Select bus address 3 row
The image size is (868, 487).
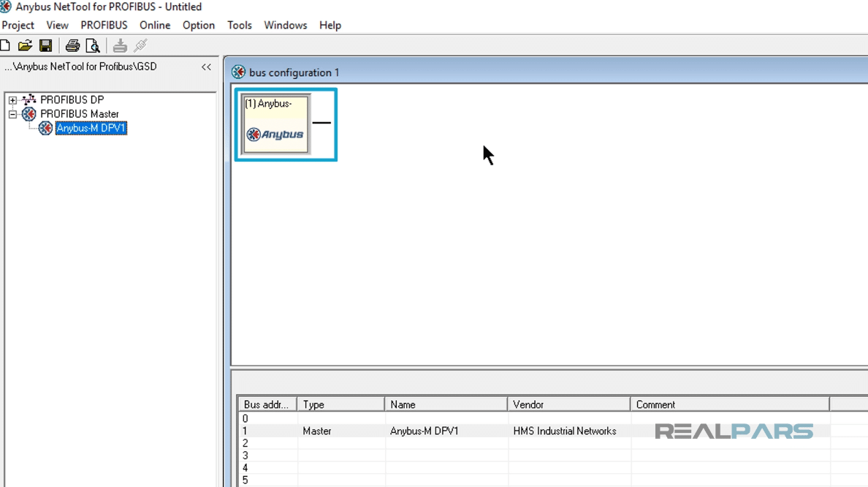tap(553, 456)
